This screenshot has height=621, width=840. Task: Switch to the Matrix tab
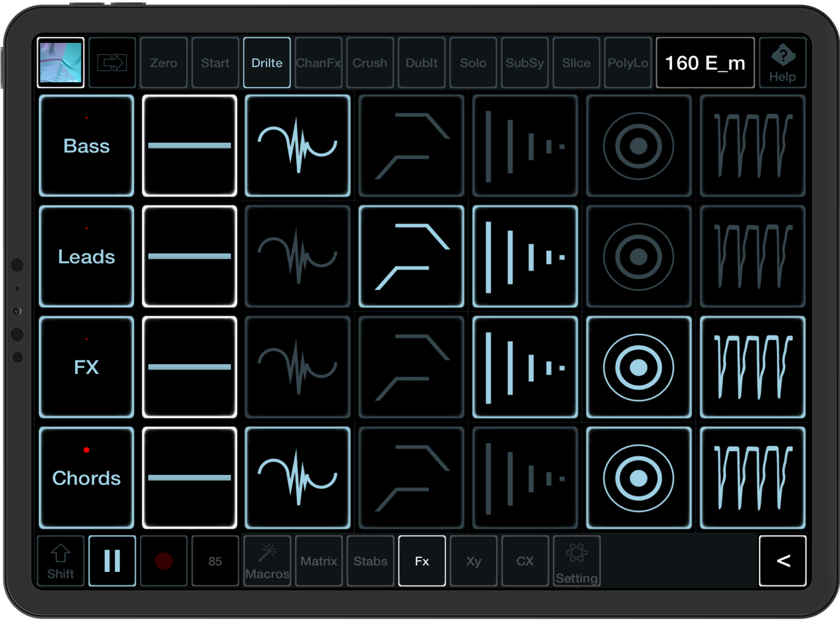pyautogui.click(x=319, y=561)
